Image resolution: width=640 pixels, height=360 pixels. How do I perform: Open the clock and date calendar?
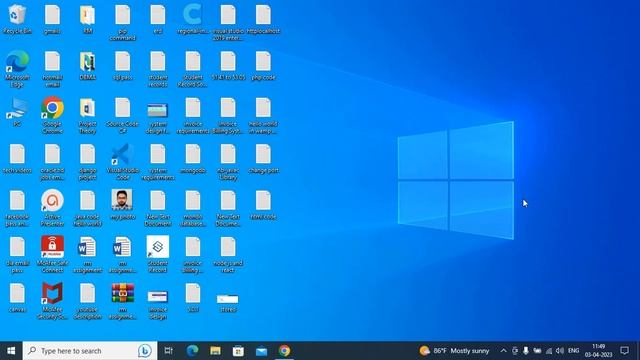(598, 351)
